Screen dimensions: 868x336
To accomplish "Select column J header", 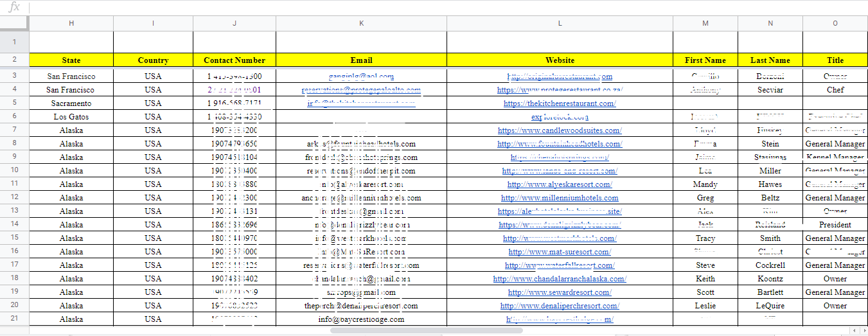I will [235, 23].
